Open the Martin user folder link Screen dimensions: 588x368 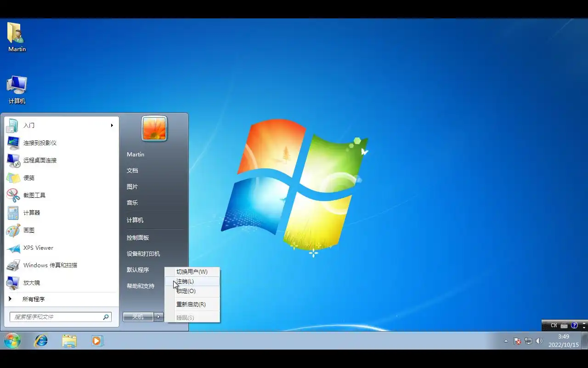[136, 155]
